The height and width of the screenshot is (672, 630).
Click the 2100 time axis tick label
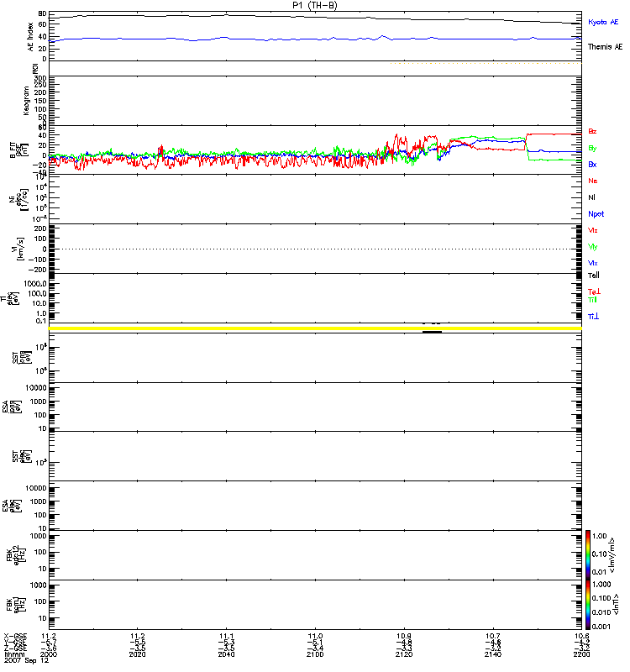point(315,654)
